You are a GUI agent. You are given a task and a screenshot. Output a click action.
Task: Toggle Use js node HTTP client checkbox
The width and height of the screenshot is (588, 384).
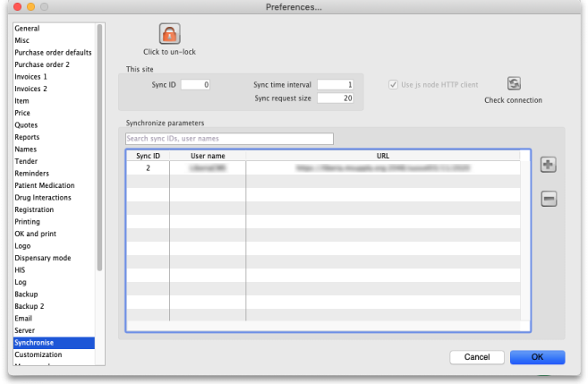pos(393,84)
